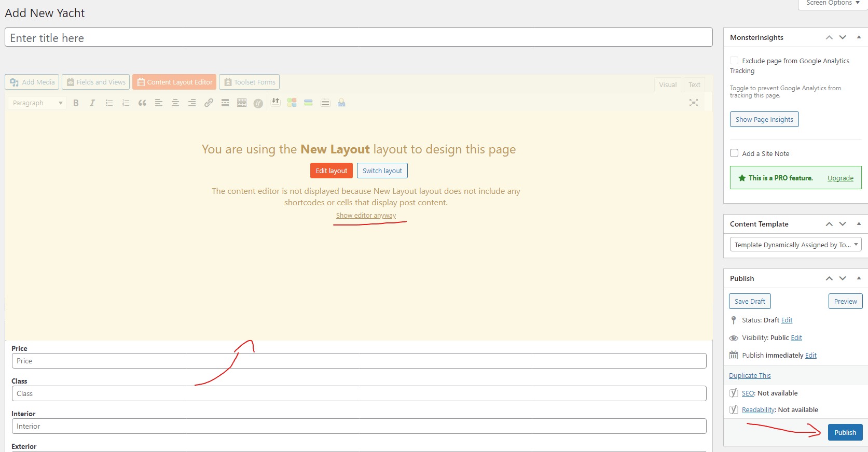Click the Switch layout button

(x=382, y=171)
